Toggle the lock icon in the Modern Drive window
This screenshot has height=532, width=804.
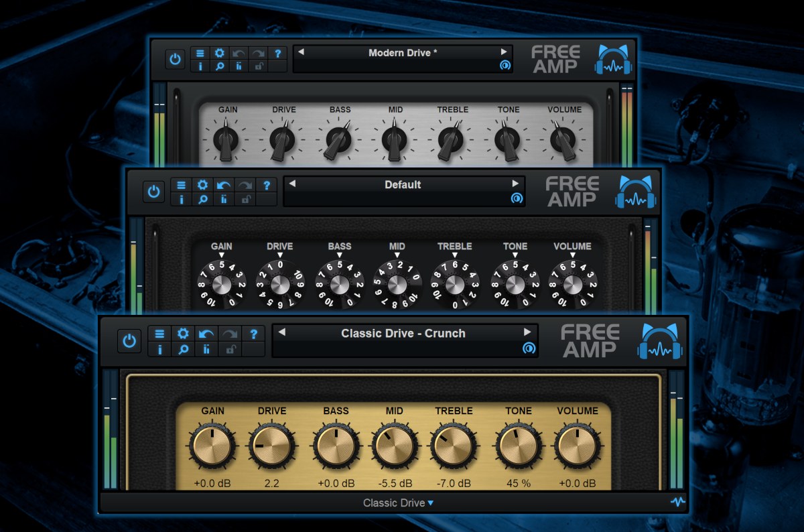258,66
